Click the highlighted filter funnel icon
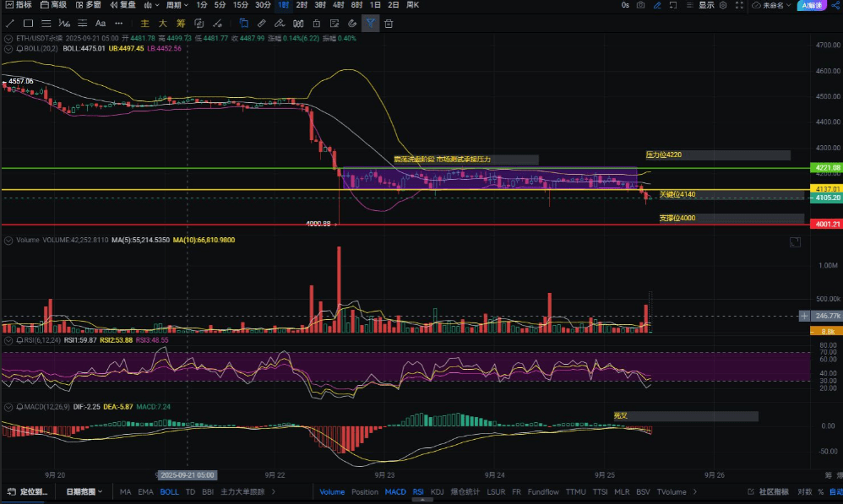Viewport: 843px width, 504px height. 371,24
